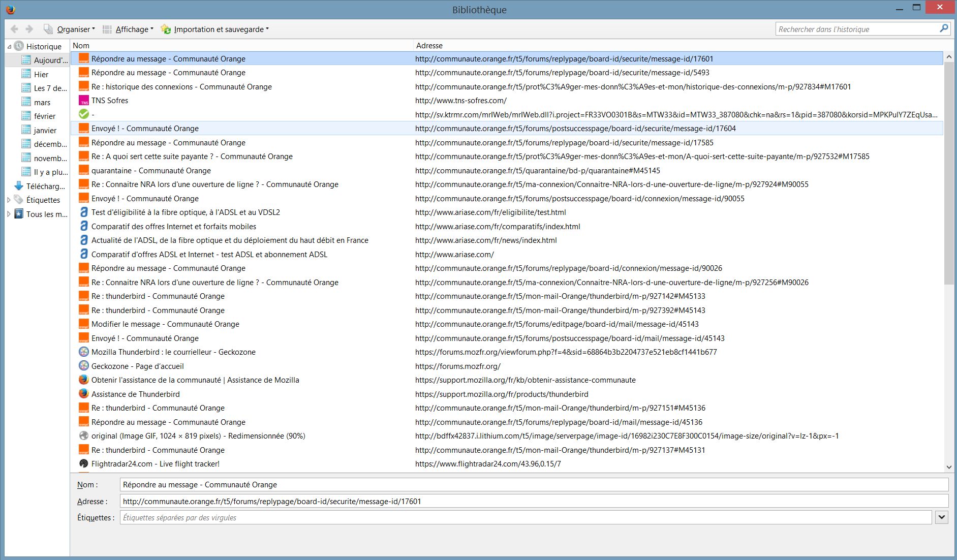Click the Étiquettes tag icon
Image resolution: width=957 pixels, height=560 pixels.
19,200
